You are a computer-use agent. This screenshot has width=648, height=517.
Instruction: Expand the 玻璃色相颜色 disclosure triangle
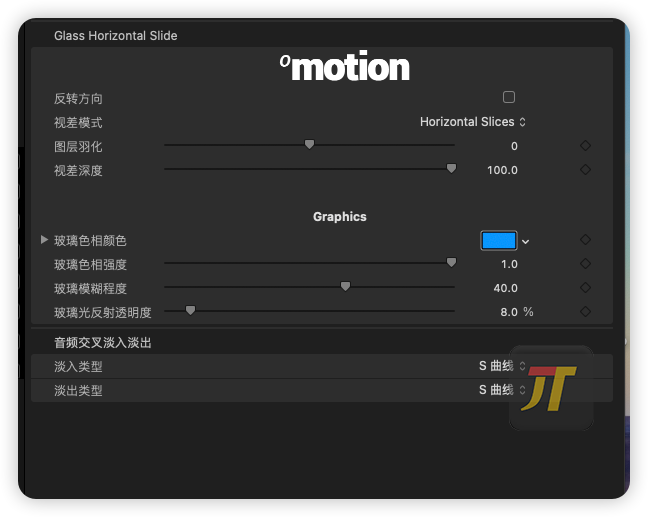click(x=44, y=240)
